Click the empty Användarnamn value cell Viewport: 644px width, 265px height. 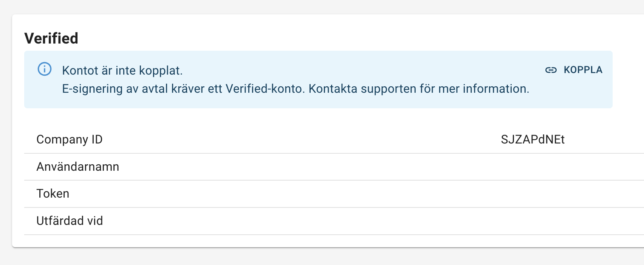click(533, 167)
